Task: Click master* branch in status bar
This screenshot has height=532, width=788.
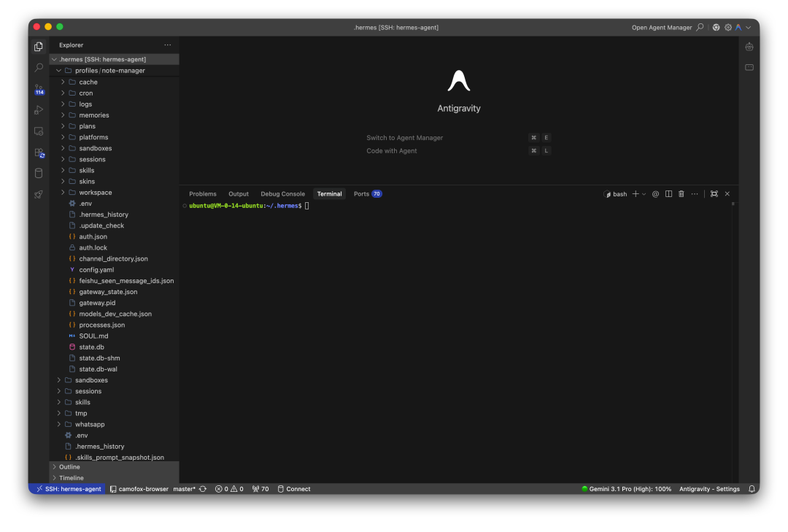Action: click(x=184, y=489)
